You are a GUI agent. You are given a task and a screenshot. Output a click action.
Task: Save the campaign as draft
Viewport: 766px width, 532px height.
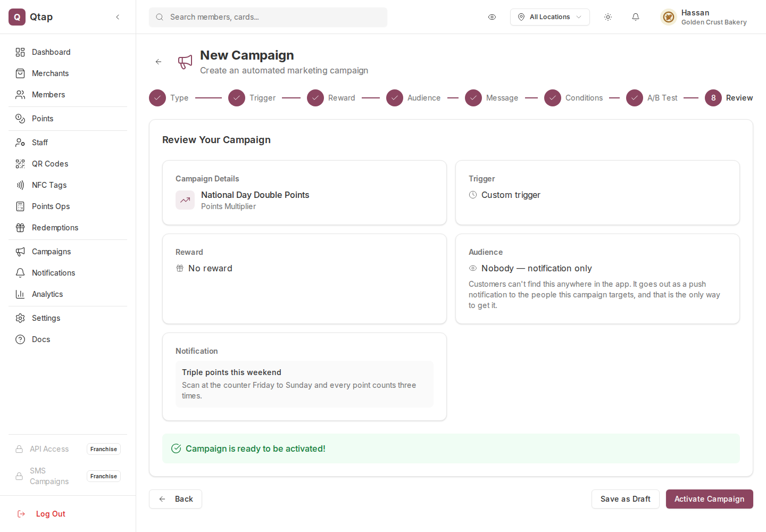point(626,499)
